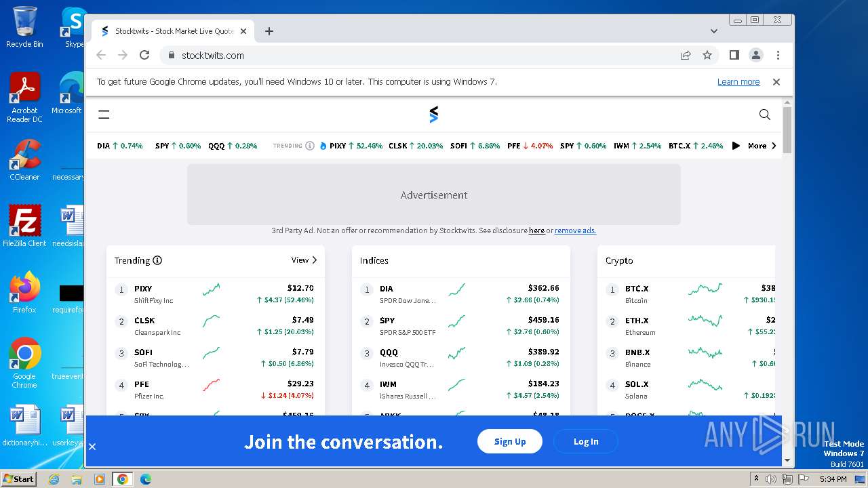This screenshot has width=868, height=488.
Task: Open IWM row in Indices list
Action: pos(461,389)
